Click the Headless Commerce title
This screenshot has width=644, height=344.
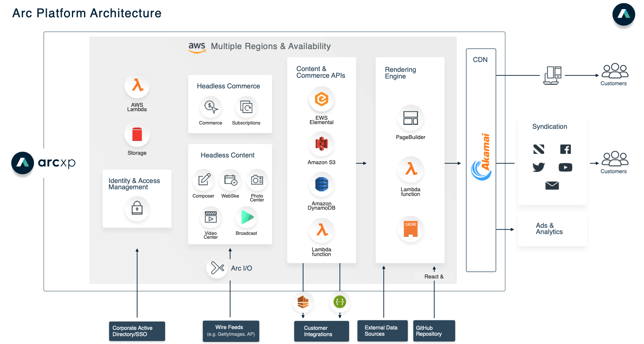click(228, 86)
